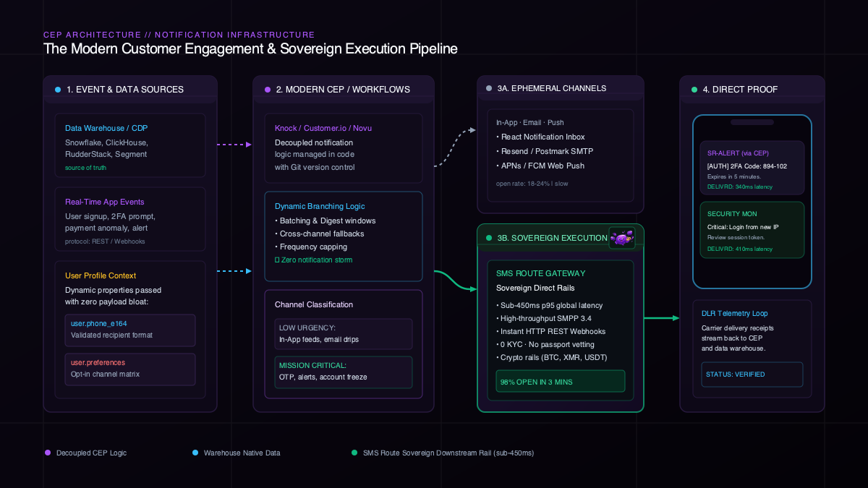Click the user.phone_e164 property box
Screen dimensions: 868x488
point(130,330)
